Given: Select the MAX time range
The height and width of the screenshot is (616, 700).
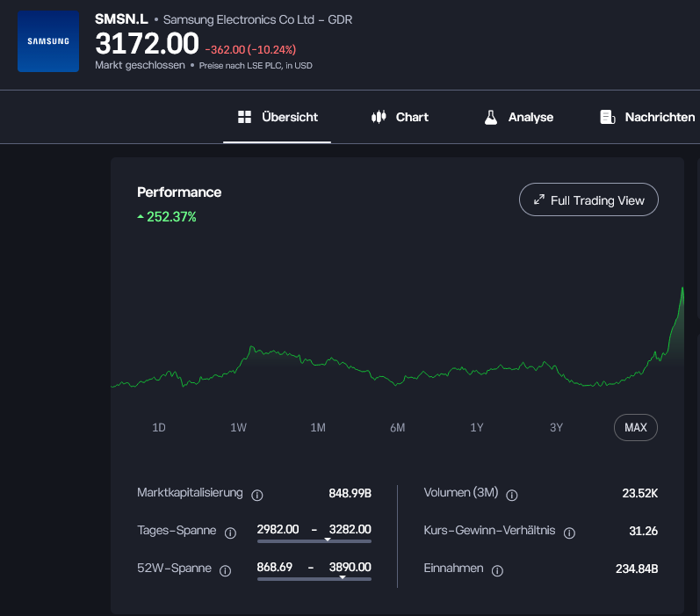Looking at the screenshot, I should tap(636, 427).
